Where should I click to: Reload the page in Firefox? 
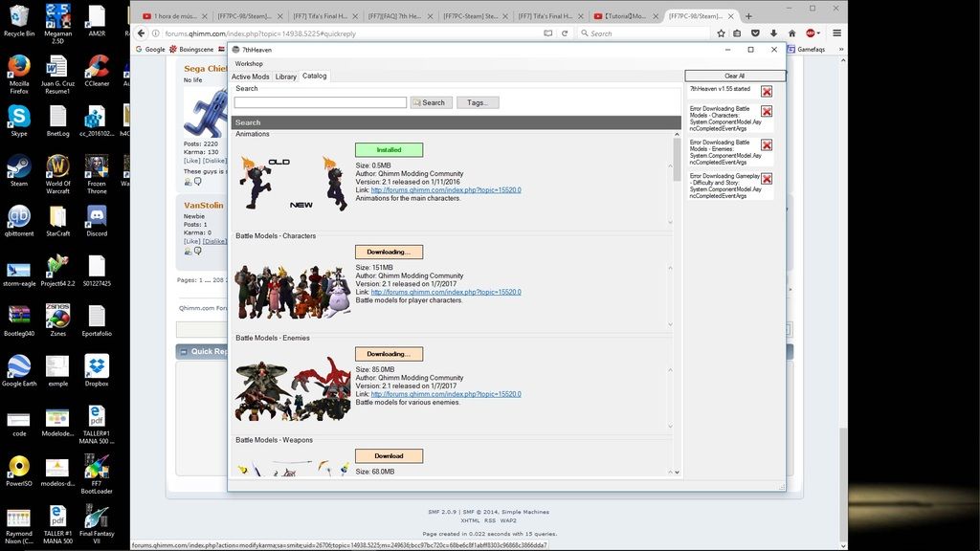(565, 33)
